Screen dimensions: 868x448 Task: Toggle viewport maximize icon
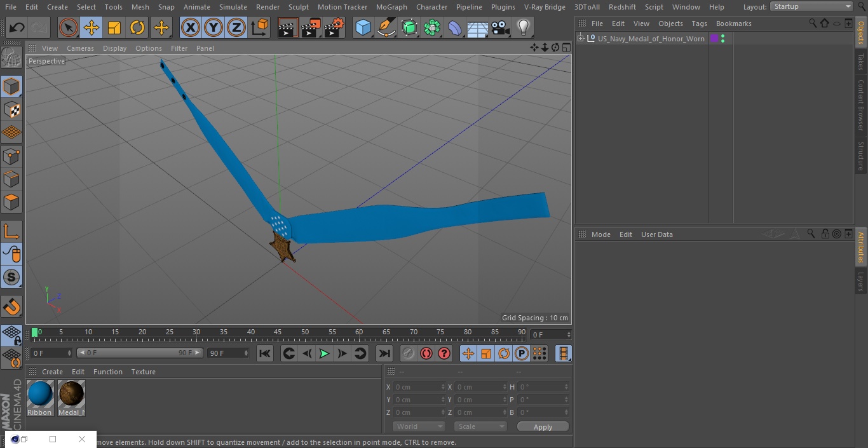(x=566, y=48)
